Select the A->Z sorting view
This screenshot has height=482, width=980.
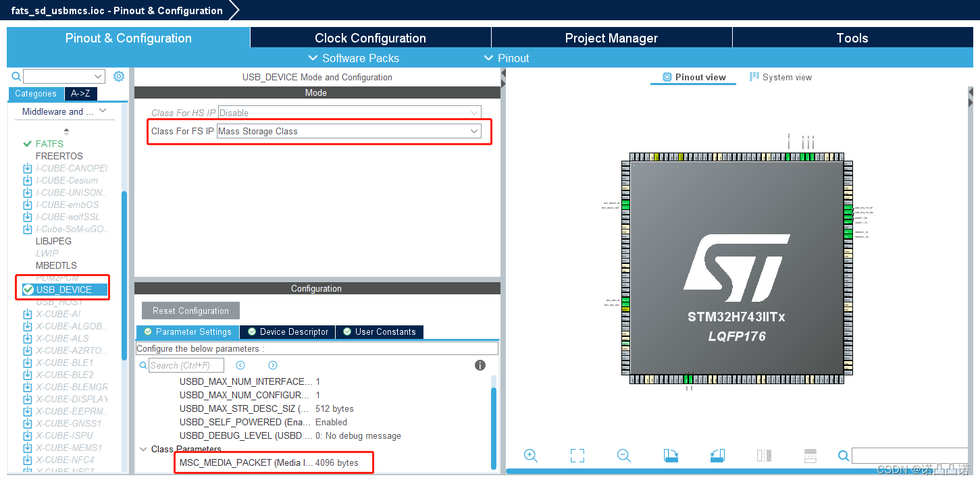point(80,94)
